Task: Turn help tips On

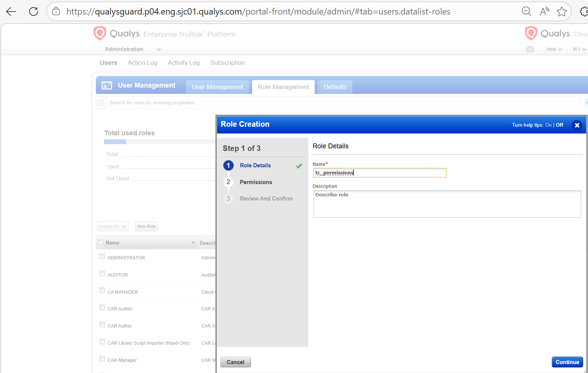Action: (x=548, y=125)
